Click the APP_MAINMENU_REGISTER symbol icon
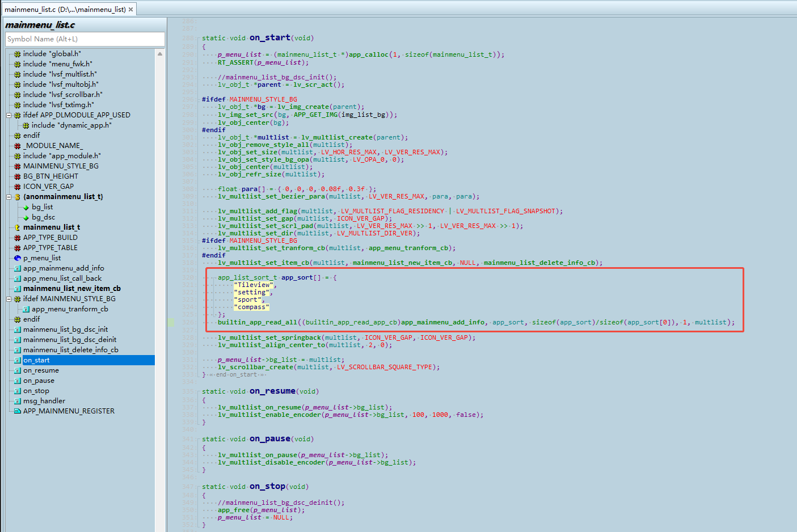The width and height of the screenshot is (797, 532). [x=18, y=411]
